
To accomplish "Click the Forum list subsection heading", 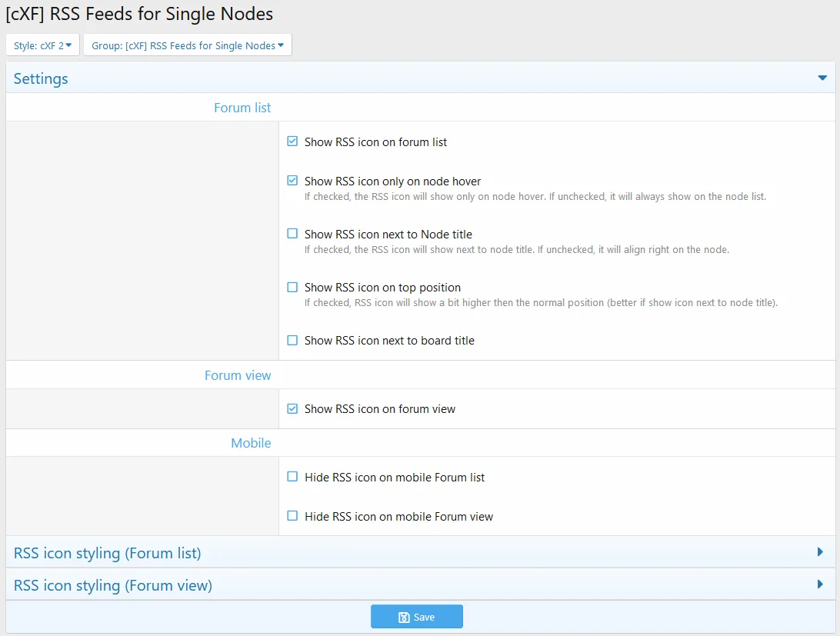I will pyautogui.click(x=242, y=108).
